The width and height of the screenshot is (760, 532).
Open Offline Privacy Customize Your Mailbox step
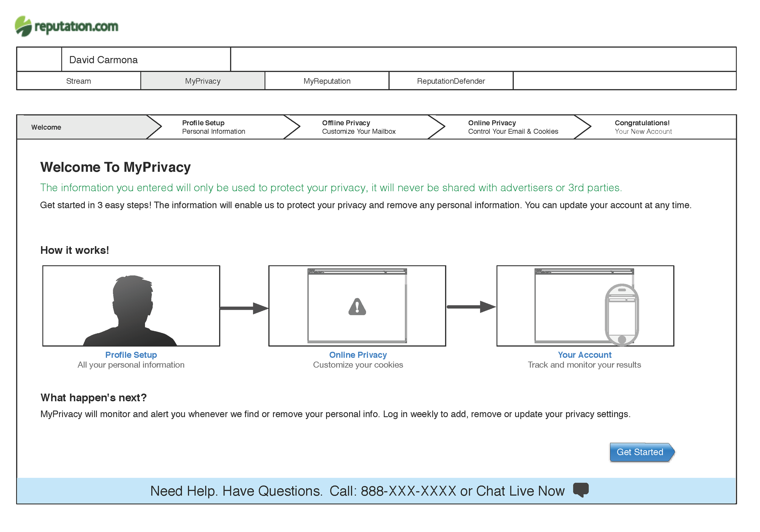[x=364, y=127]
